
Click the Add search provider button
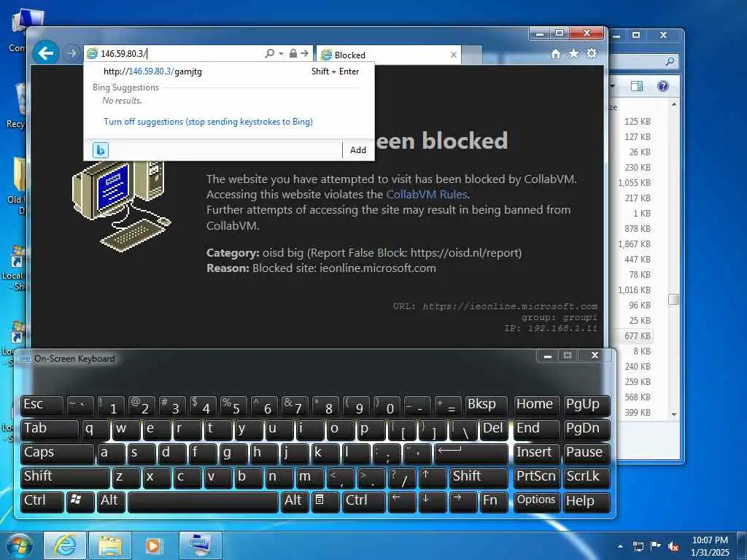[x=357, y=150]
